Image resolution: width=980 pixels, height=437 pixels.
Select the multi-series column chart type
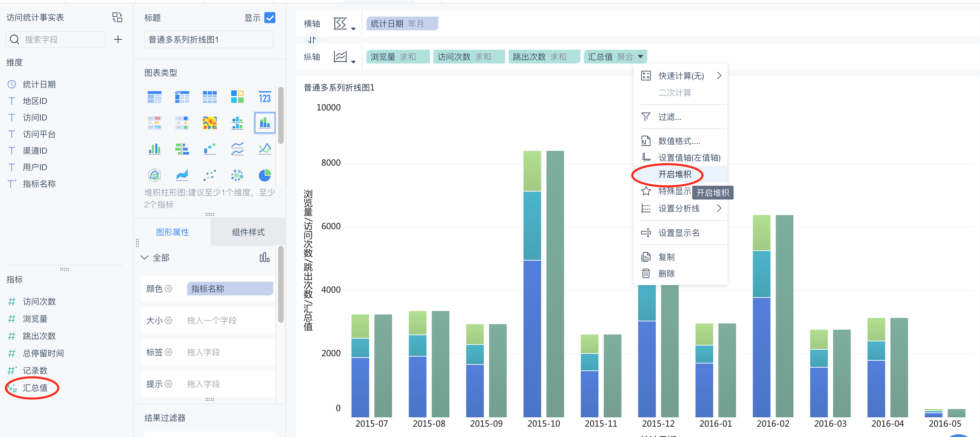pos(155,149)
